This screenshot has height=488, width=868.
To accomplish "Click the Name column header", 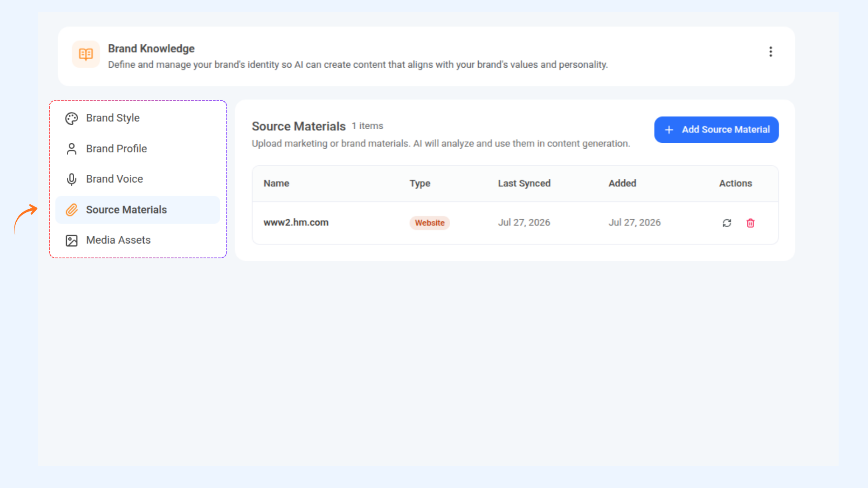I will [x=276, y=183].
